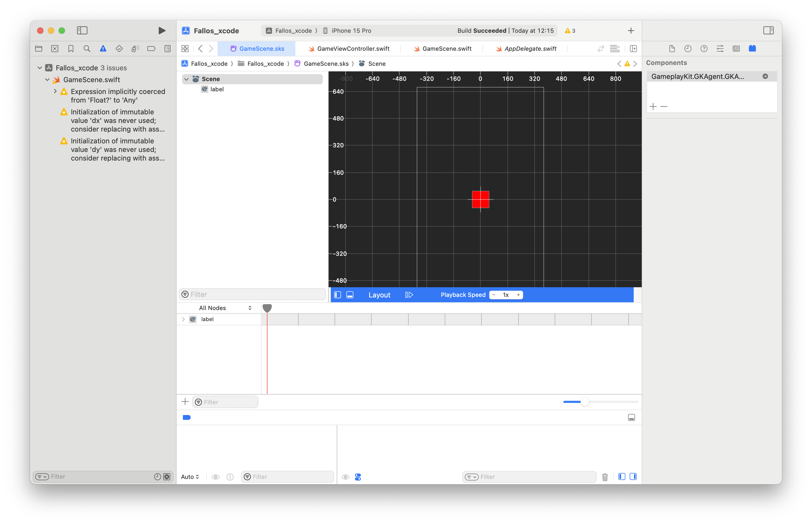Collapse GameScene.swift issues
The image size is (812, 524).
point(47,80)
